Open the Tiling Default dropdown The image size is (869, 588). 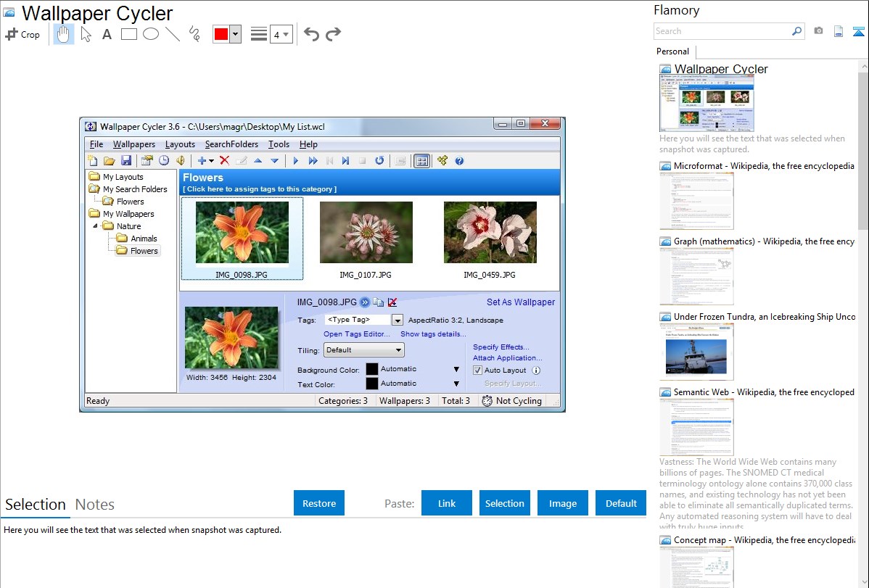tap(363, 350)
